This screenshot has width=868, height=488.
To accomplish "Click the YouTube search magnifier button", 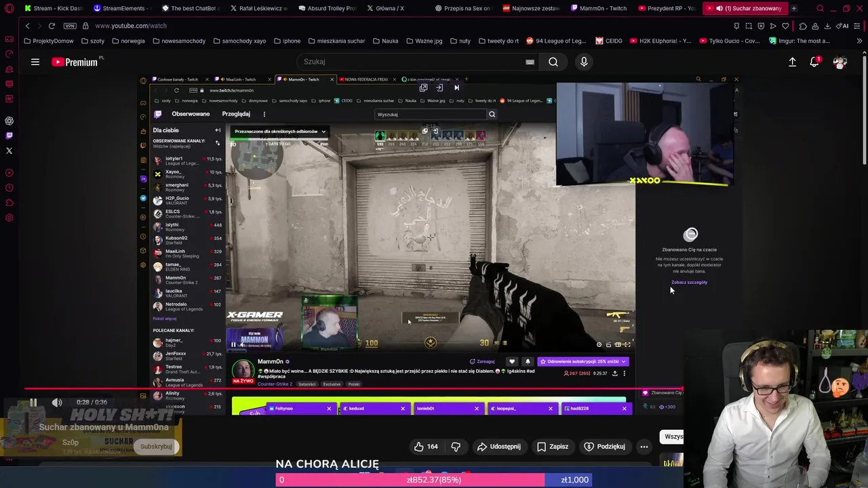I will [553, 62].
